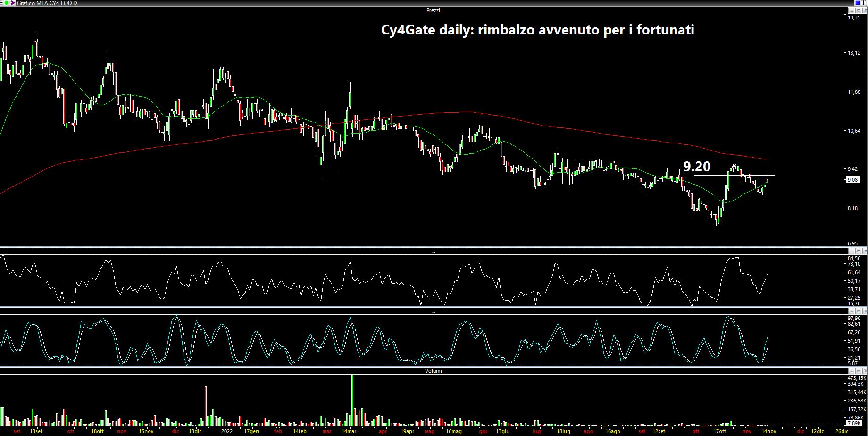This screenshot has height=436, width=868.
Task: Click the 18lug date label
Action: (x=563, y=431)
